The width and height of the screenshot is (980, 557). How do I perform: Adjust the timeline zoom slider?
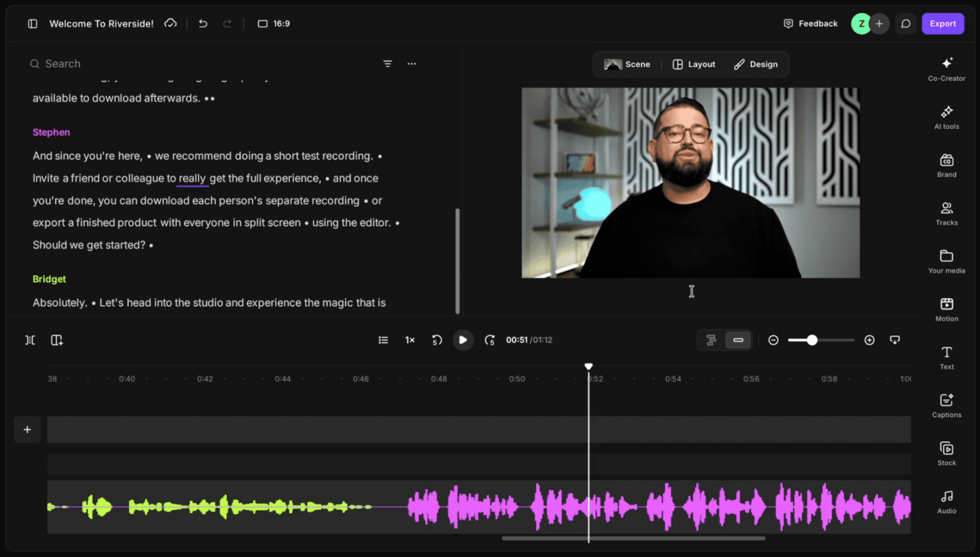[x=812, y=340]
